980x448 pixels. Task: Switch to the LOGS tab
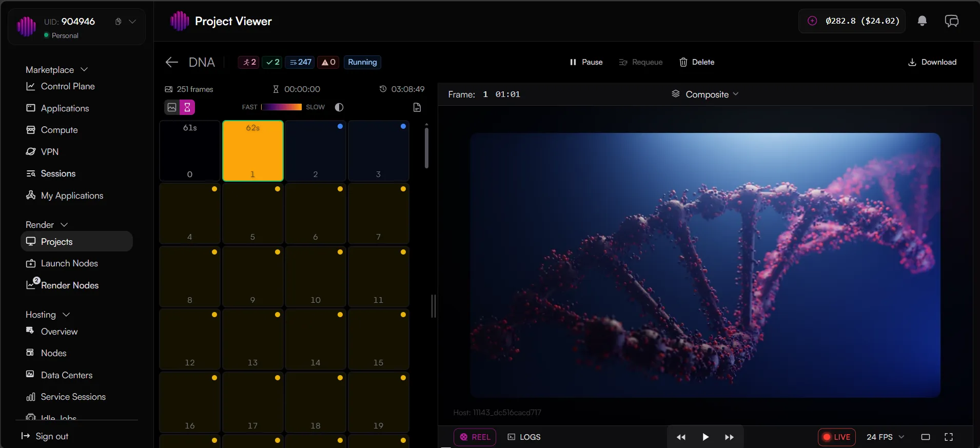point(524,437)
